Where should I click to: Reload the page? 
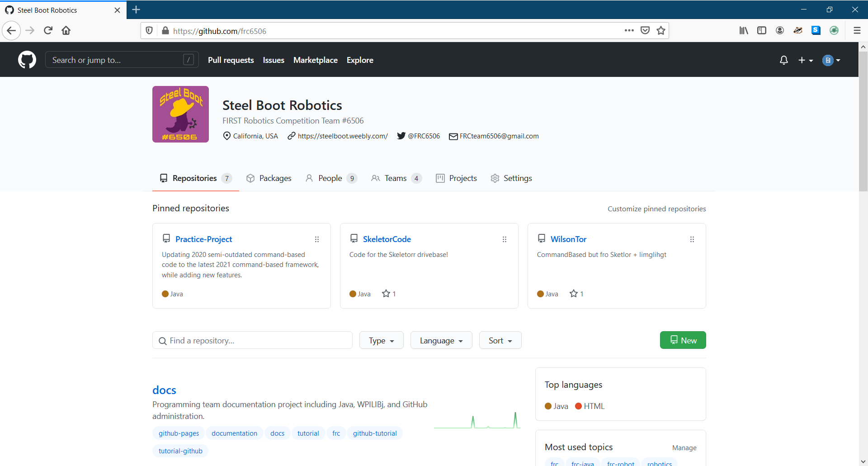(x=48, y=31)
